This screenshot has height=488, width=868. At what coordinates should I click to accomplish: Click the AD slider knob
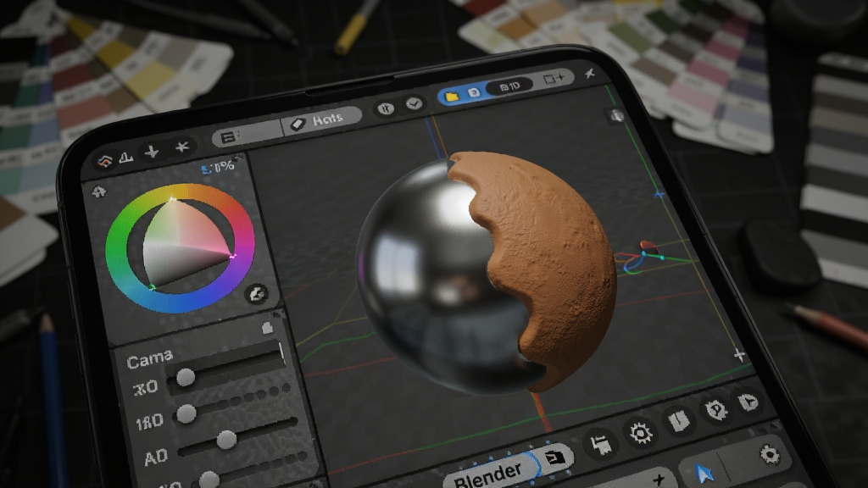click(x=225, y=440)
